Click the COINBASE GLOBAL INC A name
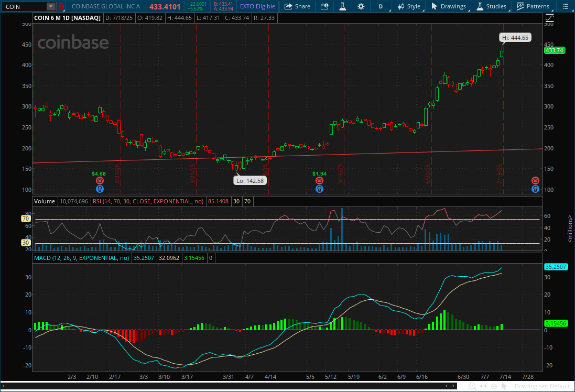Screen dimensions: 575x392 click(x=105, y=6)
